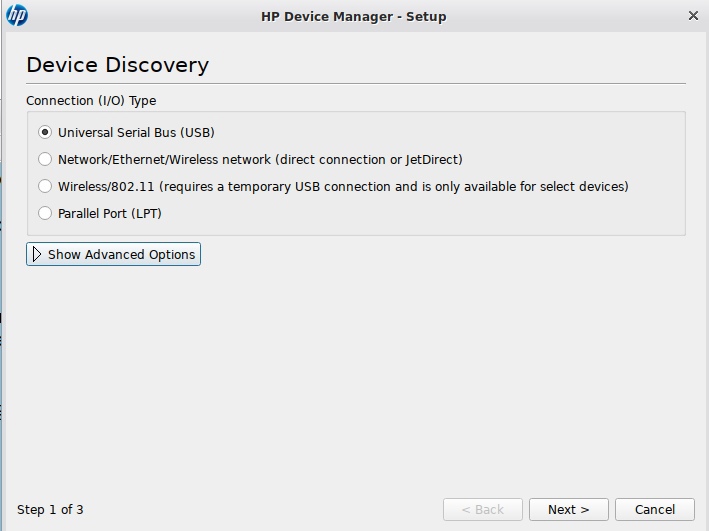Click the "Parallel Port (LPT)" label text
Viewport: 709px width, 531px height.
pyautogui.click(x=109, y=213)
